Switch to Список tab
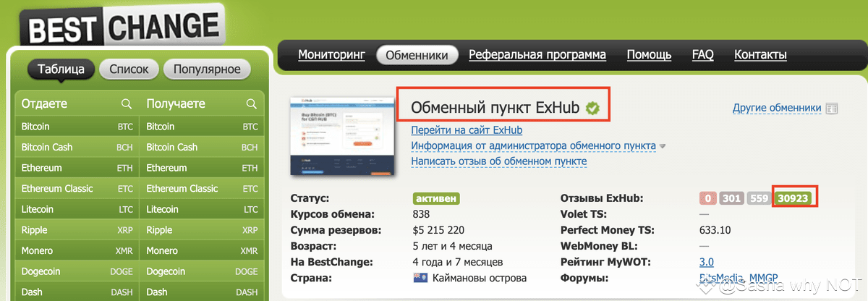 pyautogui.click(x=129, y=69)
